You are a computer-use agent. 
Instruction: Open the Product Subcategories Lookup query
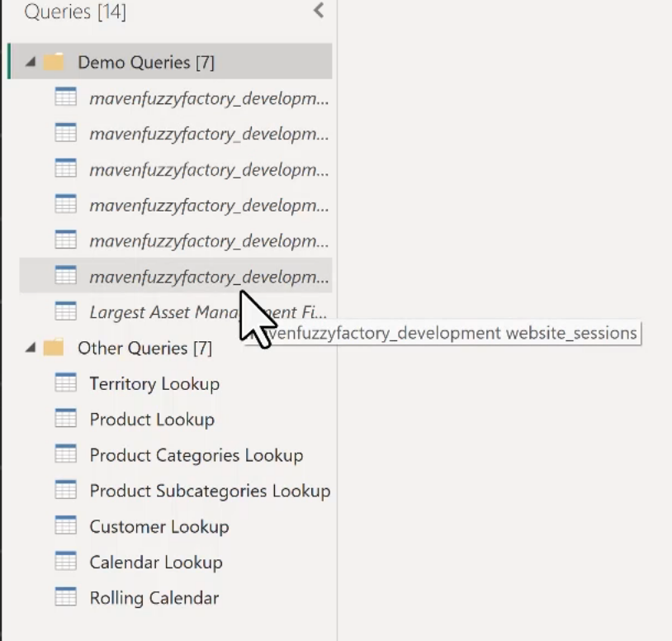pyautogui.click(x=210, y=491)
